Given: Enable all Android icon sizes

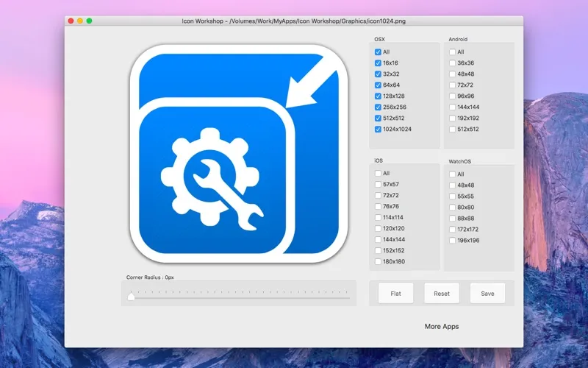Looking at the screenshot, I should tap(452, 52).
